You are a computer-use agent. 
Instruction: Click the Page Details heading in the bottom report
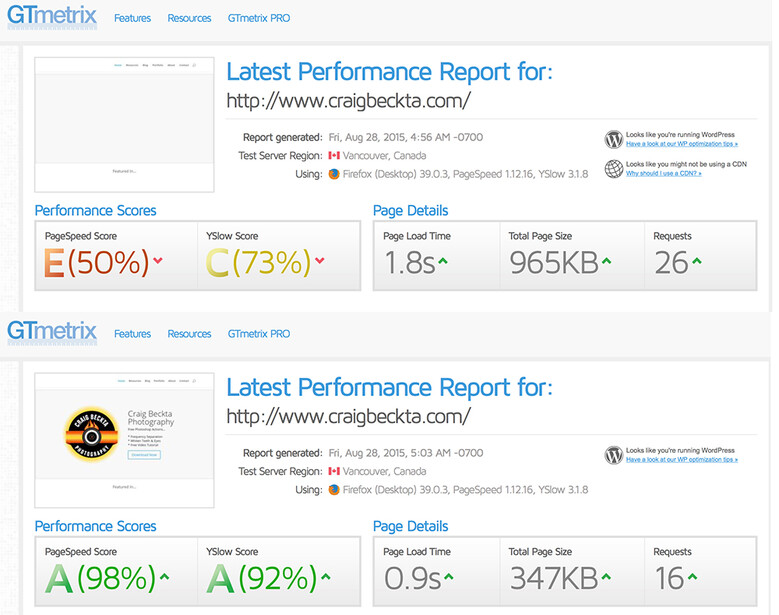[x=410, y=526]
